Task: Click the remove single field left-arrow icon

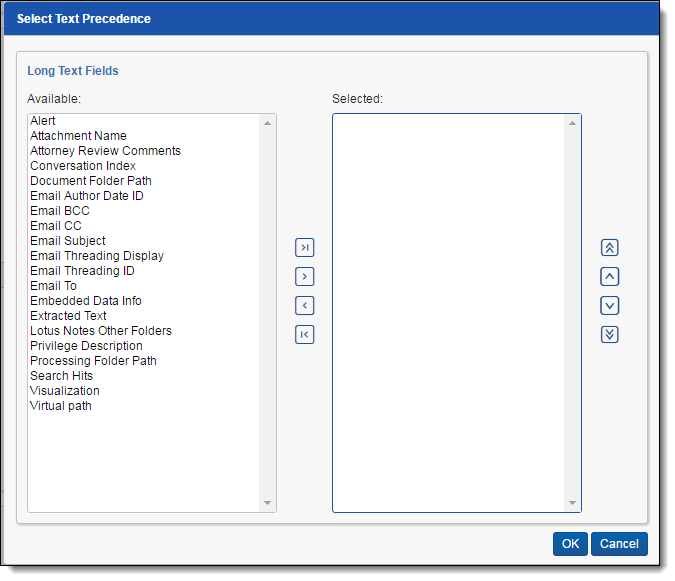Action: [305, 306]
